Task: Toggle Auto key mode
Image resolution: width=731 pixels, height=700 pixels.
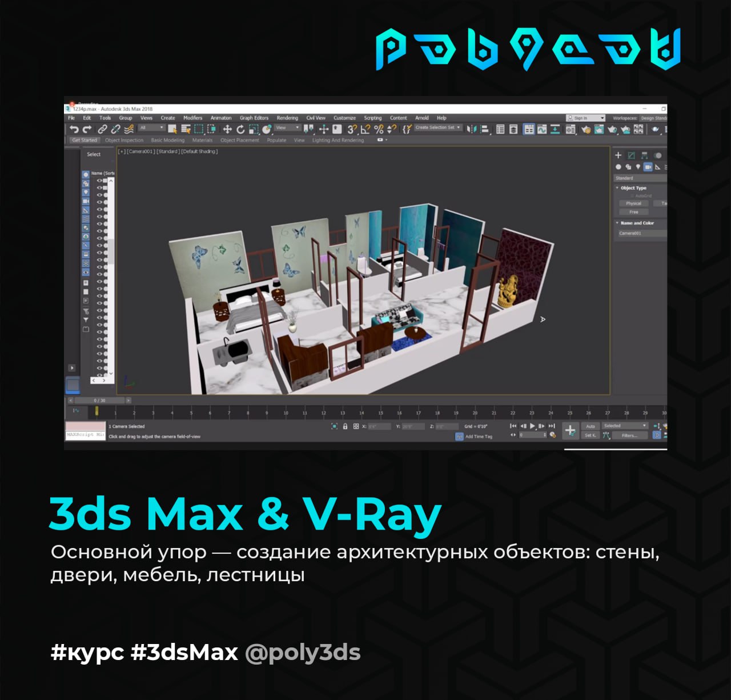Action: point(591,426)
